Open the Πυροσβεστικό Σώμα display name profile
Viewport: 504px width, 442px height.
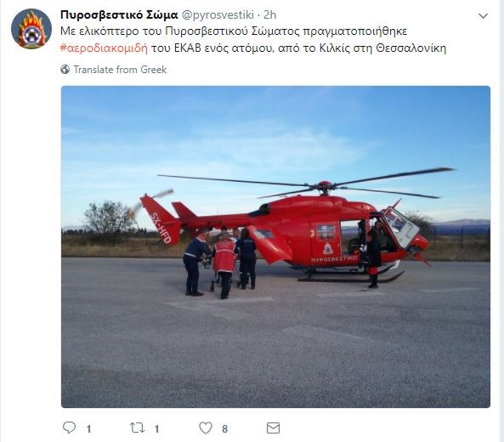tap(119, 14)
